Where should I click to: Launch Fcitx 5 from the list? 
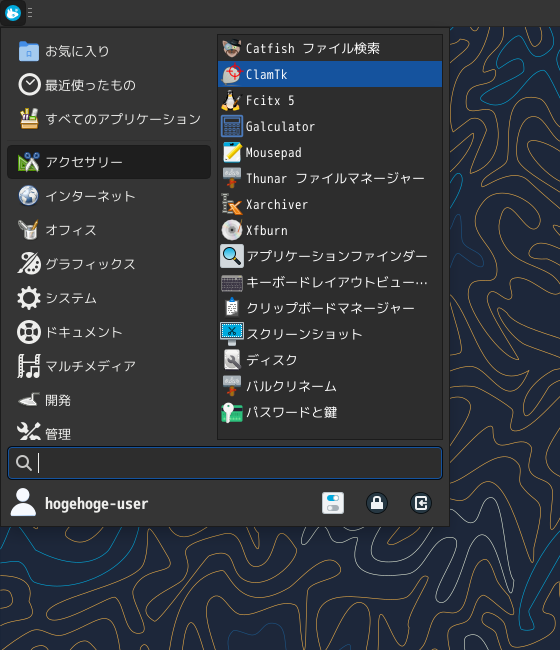pyautogui.click(x=330, y=100)
